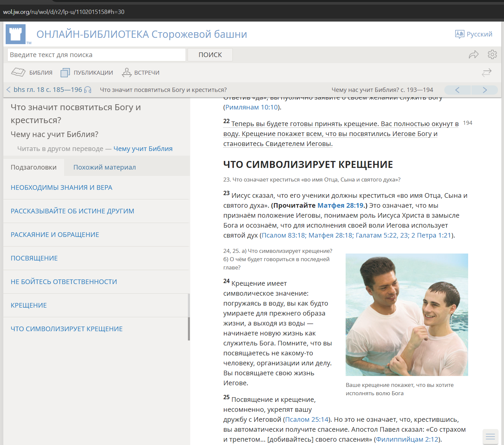Open the Псалом 83:18 citation link

click(284, 235)
